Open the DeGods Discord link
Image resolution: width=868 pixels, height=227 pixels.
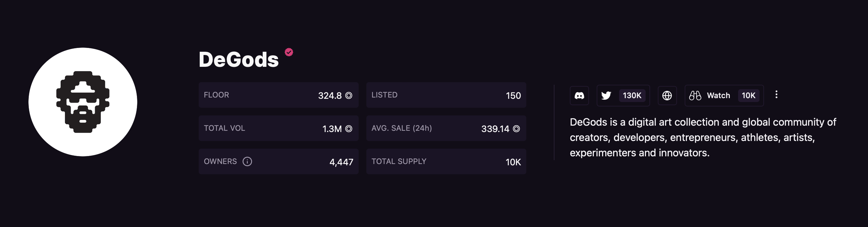579,96
